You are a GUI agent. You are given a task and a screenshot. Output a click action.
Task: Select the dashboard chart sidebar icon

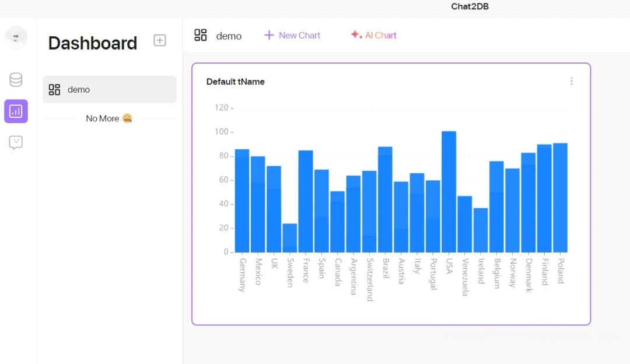(x=16, y=111)
